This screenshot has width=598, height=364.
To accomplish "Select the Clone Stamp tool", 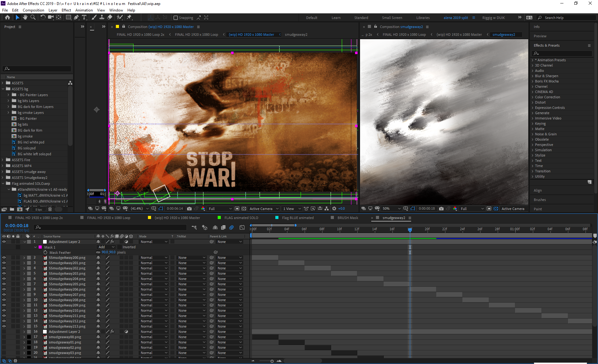I will [x=102, y=17].
